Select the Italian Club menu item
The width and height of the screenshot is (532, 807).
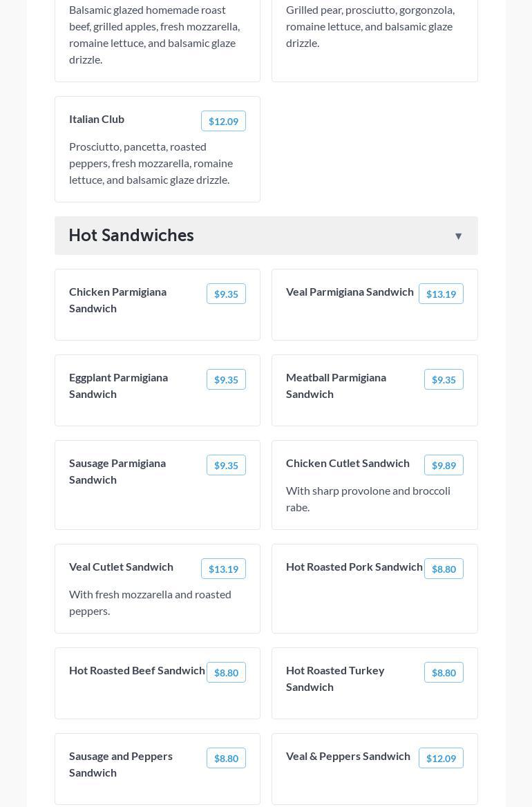tap(97, 119)
